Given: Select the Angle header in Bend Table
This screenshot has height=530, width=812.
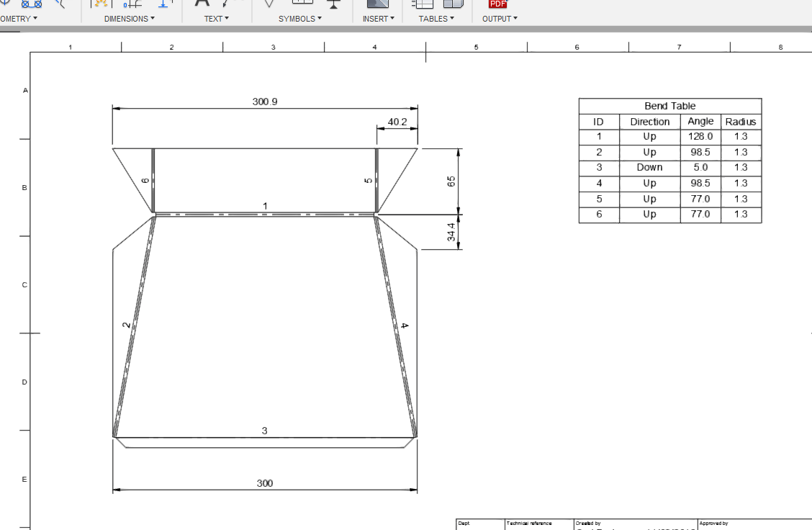Looking at the screenshot, I should point(700,121).
